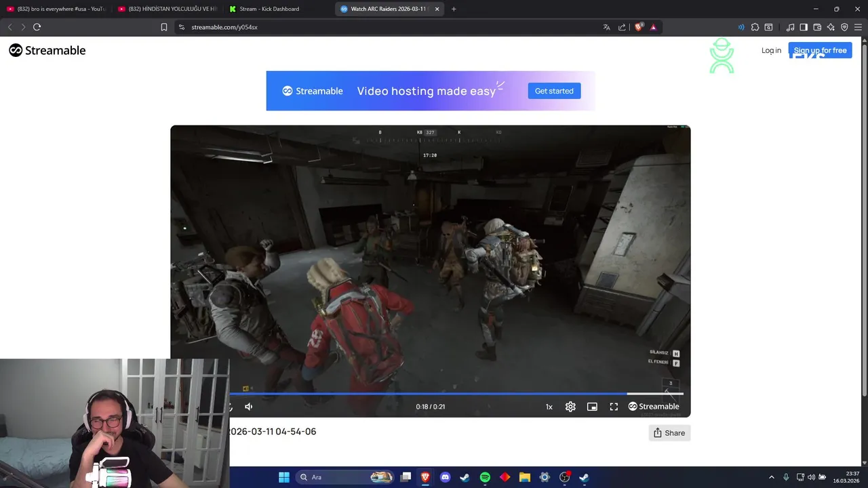
Task: Click the microphone icon in system tray
Action: tap(786, 477)
